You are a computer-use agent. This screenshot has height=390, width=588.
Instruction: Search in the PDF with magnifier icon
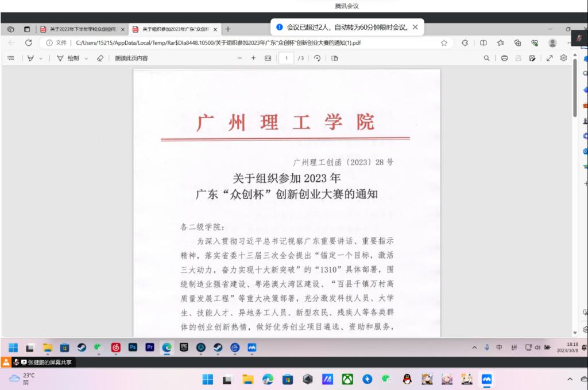[x=487, y=58]
